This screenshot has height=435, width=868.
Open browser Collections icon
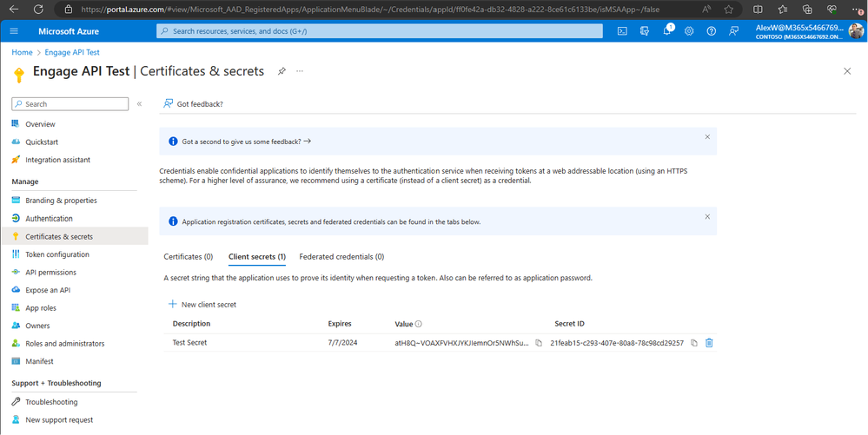807,10
